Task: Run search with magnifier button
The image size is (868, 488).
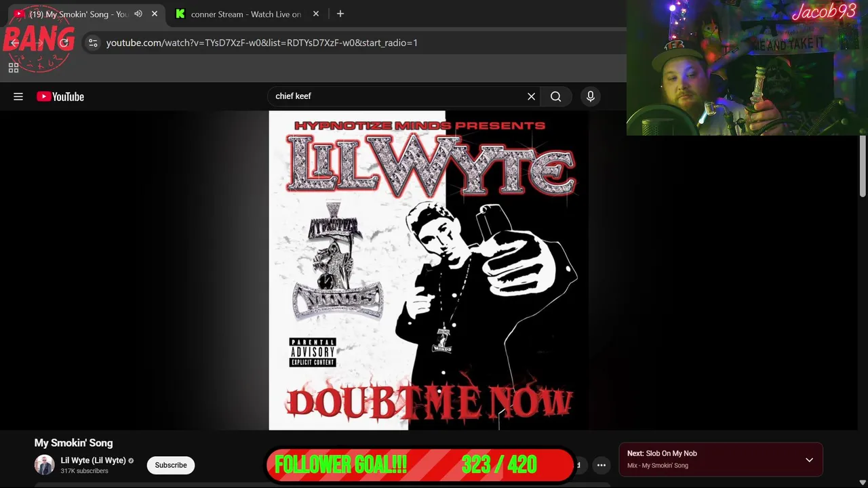Action: tap(555, 96)
